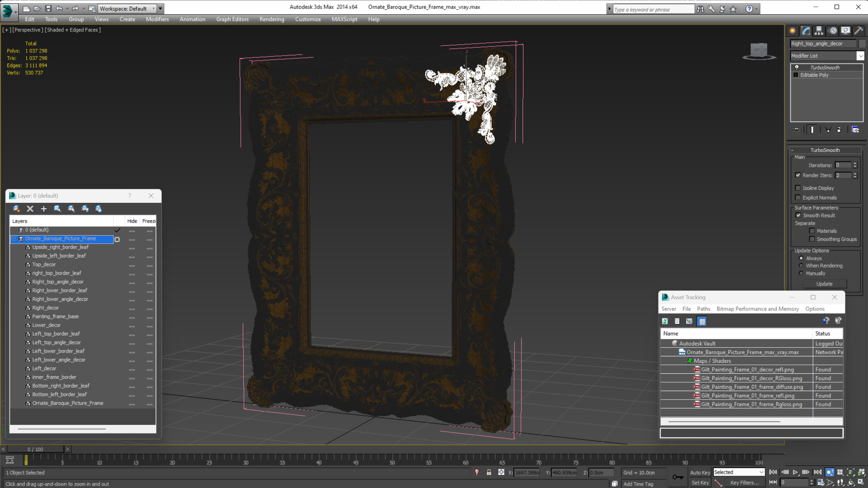This screenshot has height=488, width=868.
Task: Open the Modifier List dropdown
Action: [x=860, y=56]
